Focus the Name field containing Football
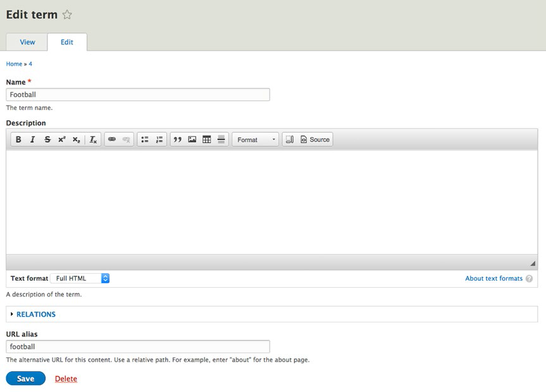The height and width of the screenshot is (392, 546). click(138, 95)
